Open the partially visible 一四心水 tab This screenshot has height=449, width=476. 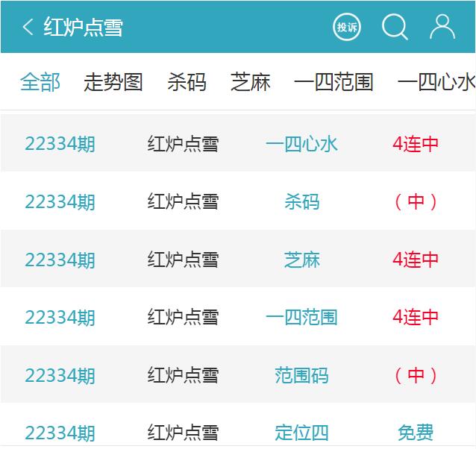click(x=436, y=82)
